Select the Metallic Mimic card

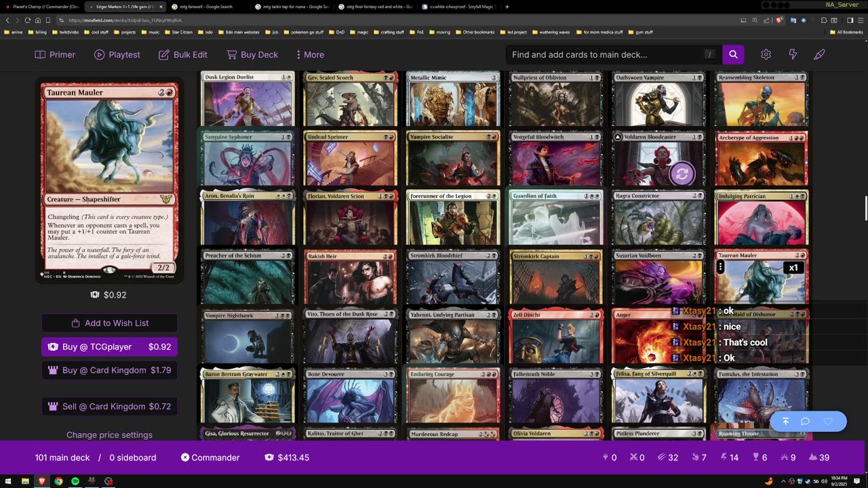coord(453,99)
